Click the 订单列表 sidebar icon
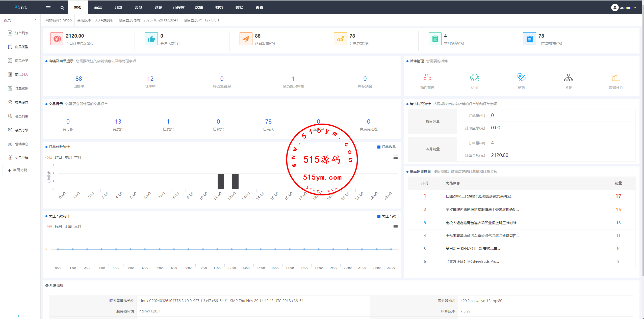This screenshot has height=319, width=644. [x=10, y=33]
